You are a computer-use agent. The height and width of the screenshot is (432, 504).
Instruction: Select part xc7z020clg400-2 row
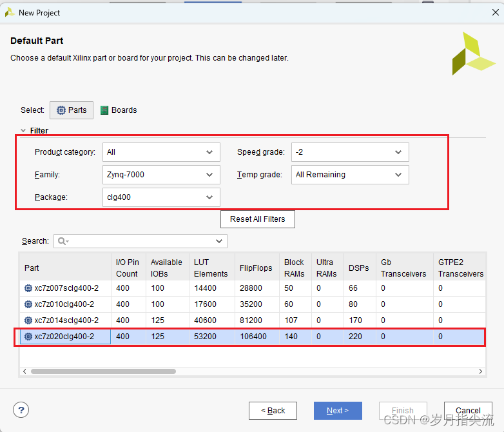point(252,337)
